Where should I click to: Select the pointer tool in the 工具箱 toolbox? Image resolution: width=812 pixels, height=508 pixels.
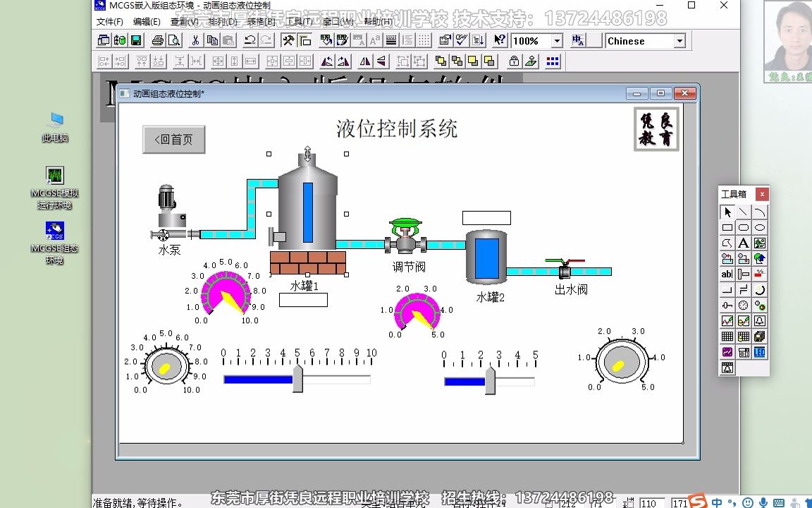[727, 211]
